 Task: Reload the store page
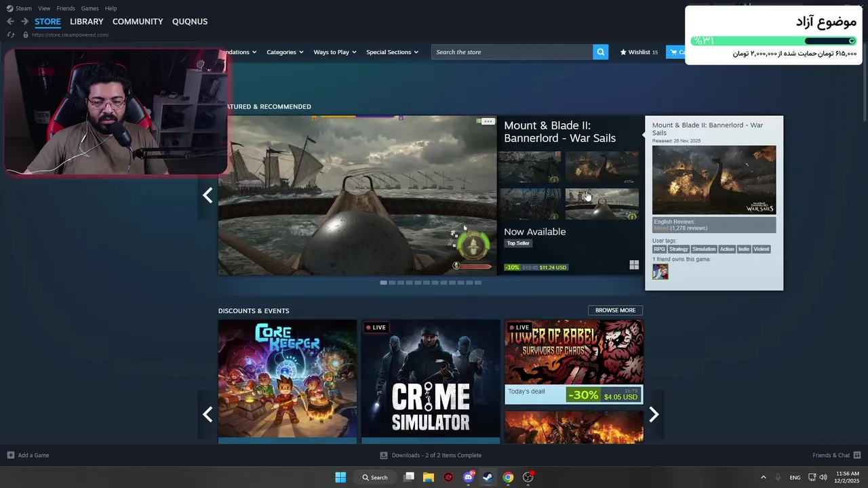point(10,35)
